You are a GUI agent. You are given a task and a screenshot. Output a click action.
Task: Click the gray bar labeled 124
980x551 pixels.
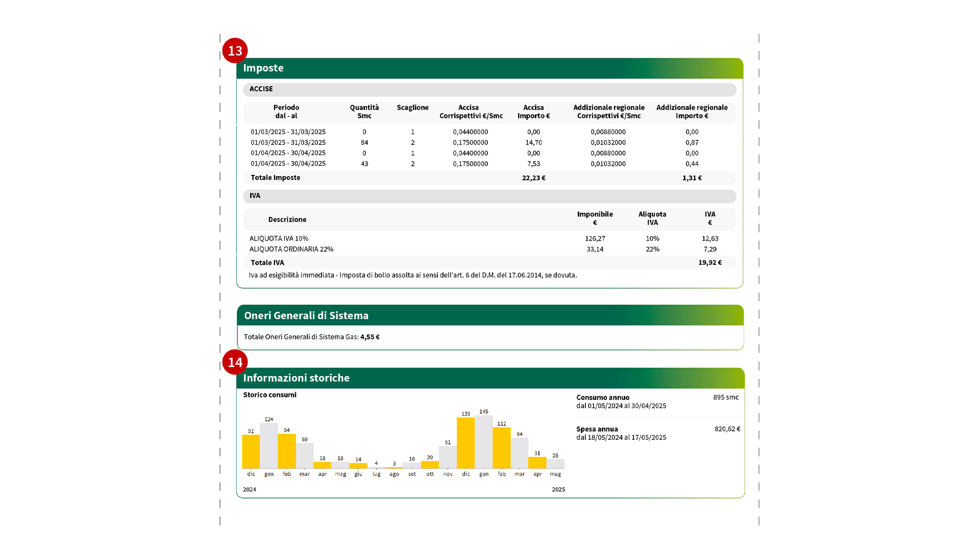click(x=268, y=446)
